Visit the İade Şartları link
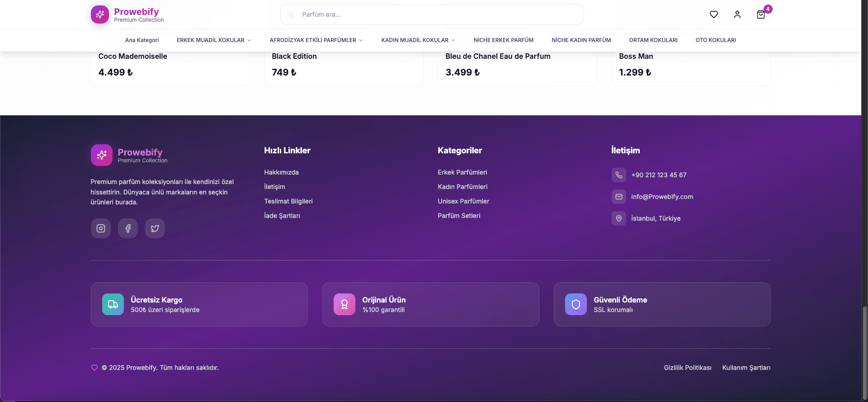 [x=282, y=216]
